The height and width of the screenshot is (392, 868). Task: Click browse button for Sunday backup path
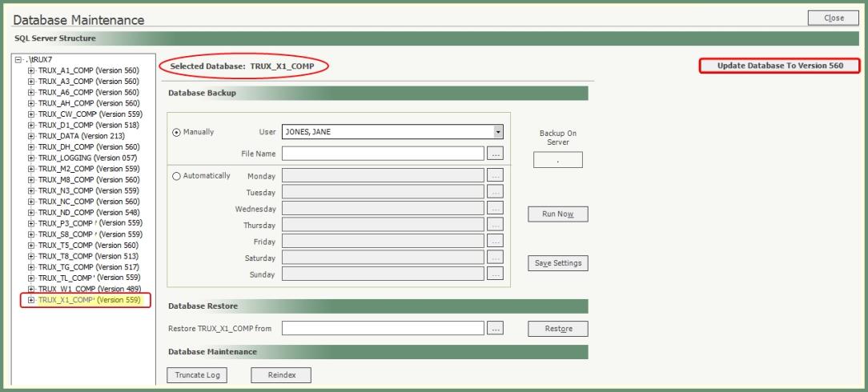pos(496,274)
